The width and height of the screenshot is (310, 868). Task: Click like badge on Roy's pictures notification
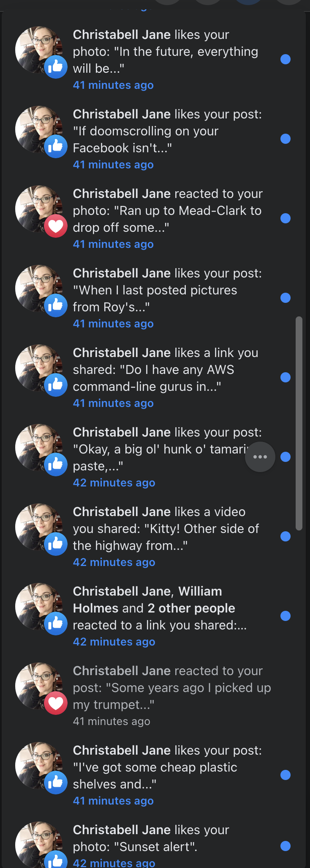coord(56,305)
